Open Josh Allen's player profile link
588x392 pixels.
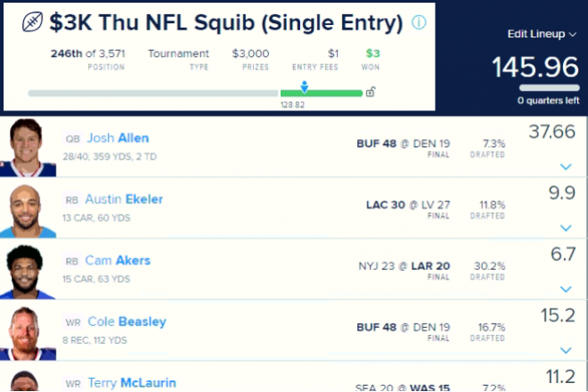(x=118, y=138)
